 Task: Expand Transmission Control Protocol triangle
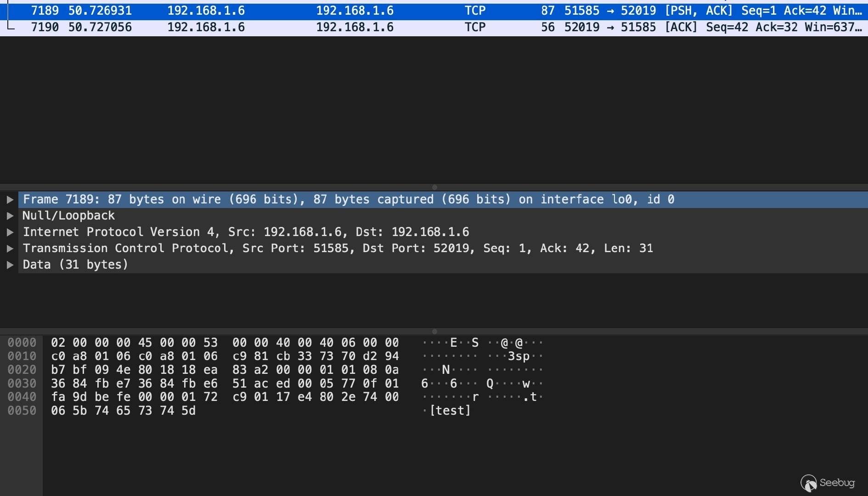click(10, 248)
